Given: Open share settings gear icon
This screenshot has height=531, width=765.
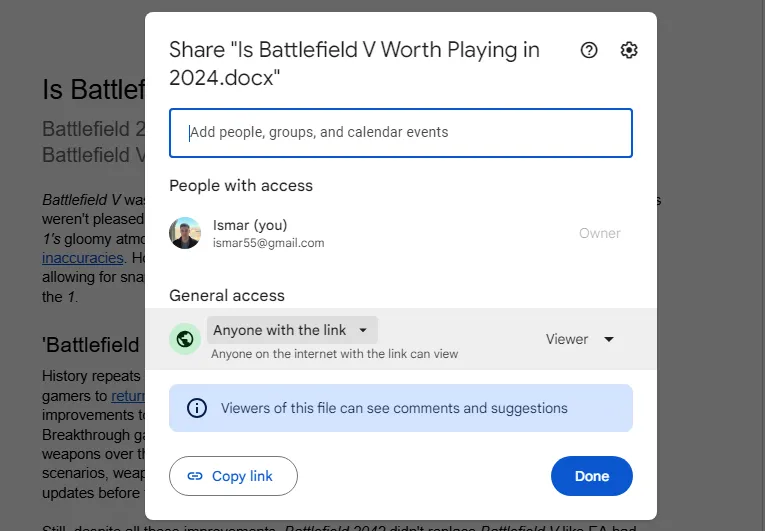Looking at the screenshot, I should click(x=629, y=50).
